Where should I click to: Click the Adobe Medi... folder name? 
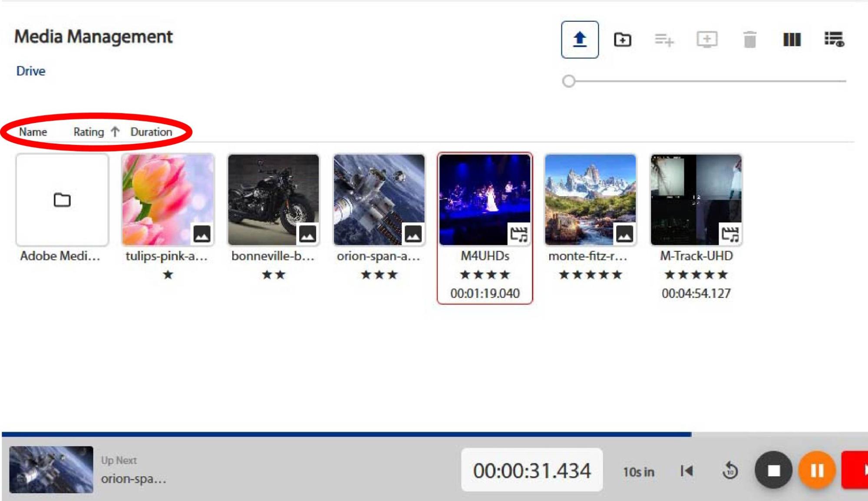[60, 256]
